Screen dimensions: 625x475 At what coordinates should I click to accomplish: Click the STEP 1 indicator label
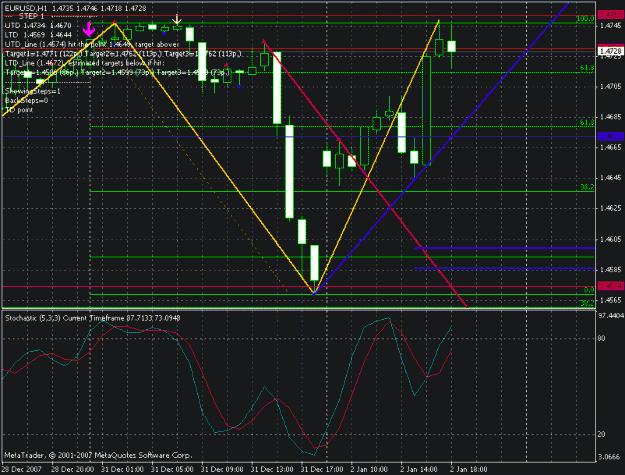click(31, 16)
